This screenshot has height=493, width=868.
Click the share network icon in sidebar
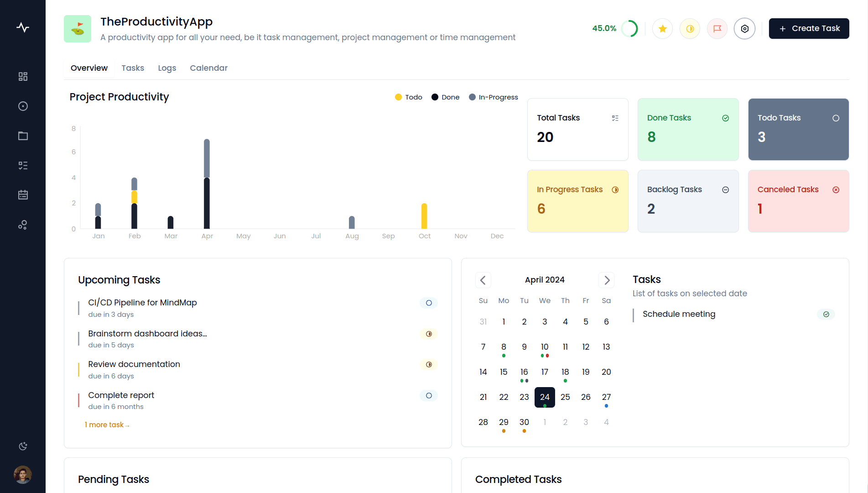point(23,225)
